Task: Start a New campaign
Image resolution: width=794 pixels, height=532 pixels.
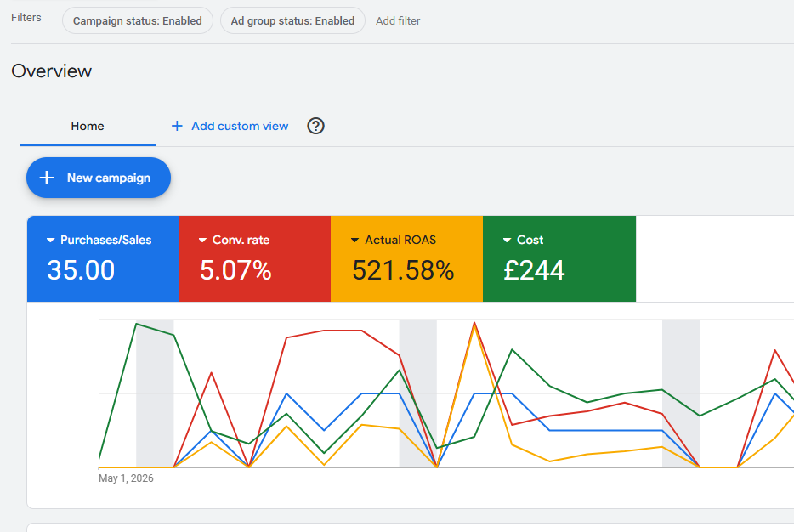Action: 99,178
